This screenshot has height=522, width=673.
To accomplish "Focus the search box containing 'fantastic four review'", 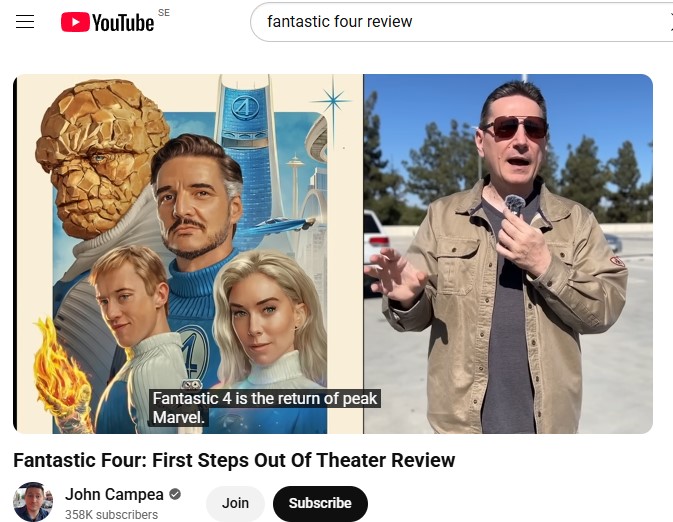I will pyautogui.click(x=461, y=22).
